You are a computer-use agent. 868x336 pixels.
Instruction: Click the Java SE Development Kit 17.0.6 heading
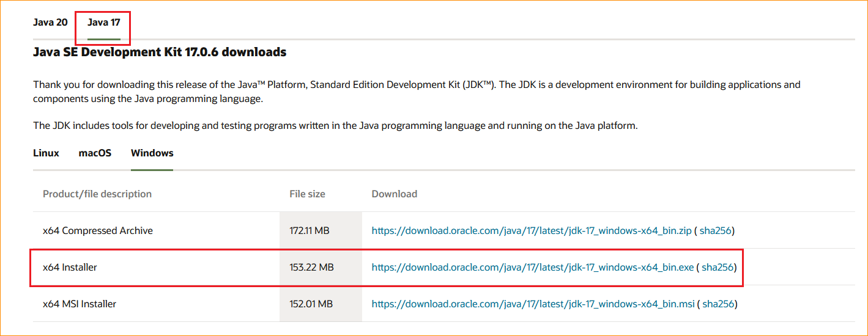click(x=160, y=53)
